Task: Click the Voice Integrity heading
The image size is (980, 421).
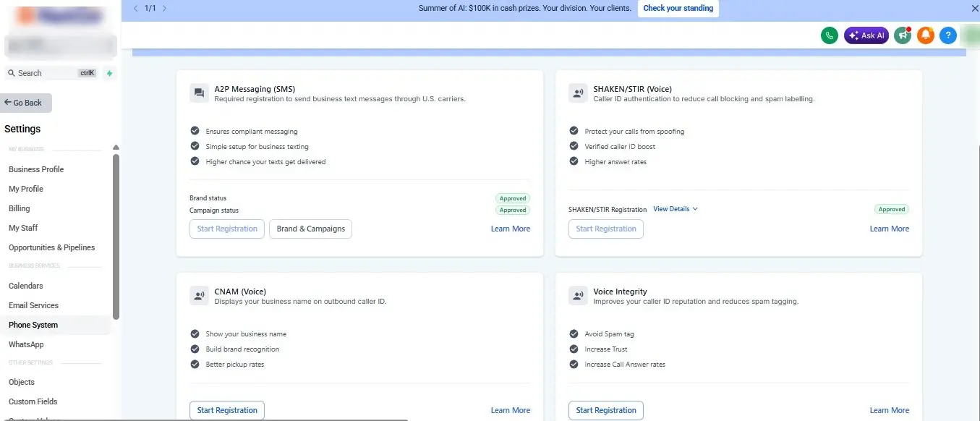Action: [x=620, y=292]
